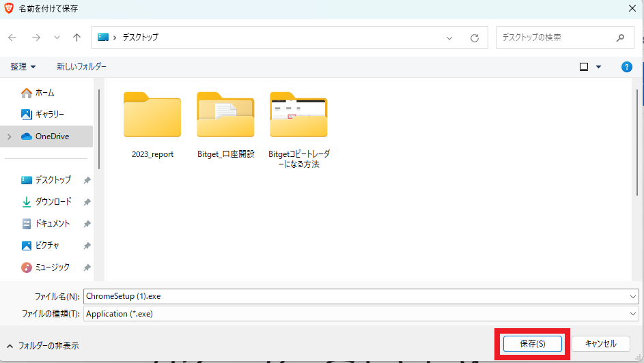Click the 保存(S) save button

pyautogui.click(x=532, y=344)
